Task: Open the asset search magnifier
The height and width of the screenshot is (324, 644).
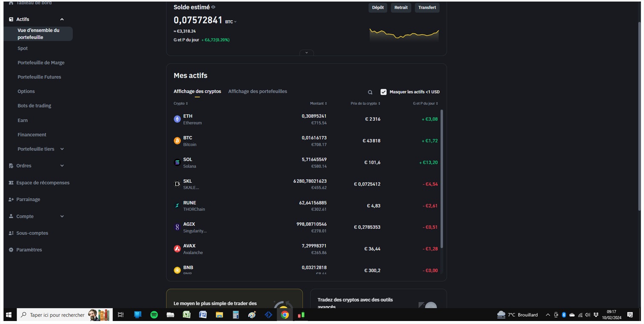Action: click(x=370, y=92)
